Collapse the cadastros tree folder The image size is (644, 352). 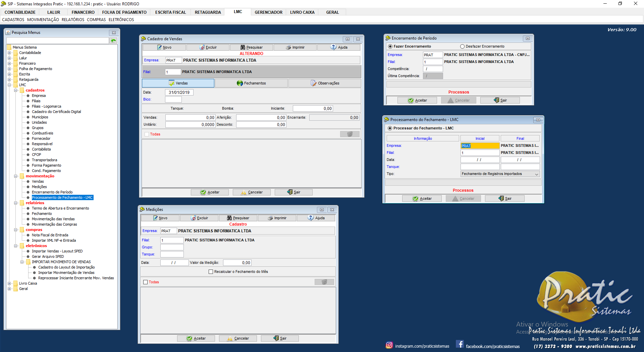point(16,90)
